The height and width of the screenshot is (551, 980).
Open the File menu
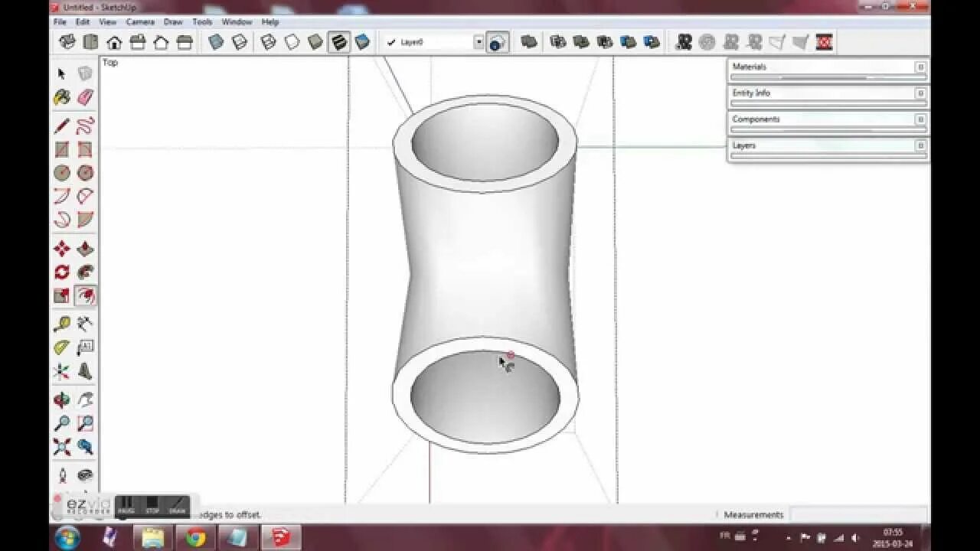[60, 22]
